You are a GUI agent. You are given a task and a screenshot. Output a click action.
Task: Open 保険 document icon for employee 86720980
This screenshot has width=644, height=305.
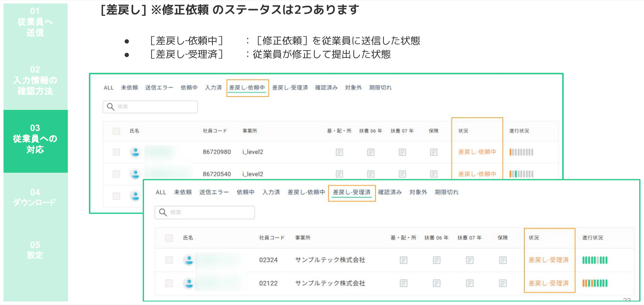434,152
